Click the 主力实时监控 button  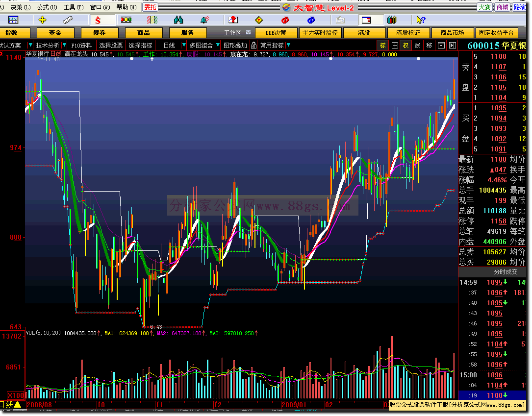coord(320,33)
